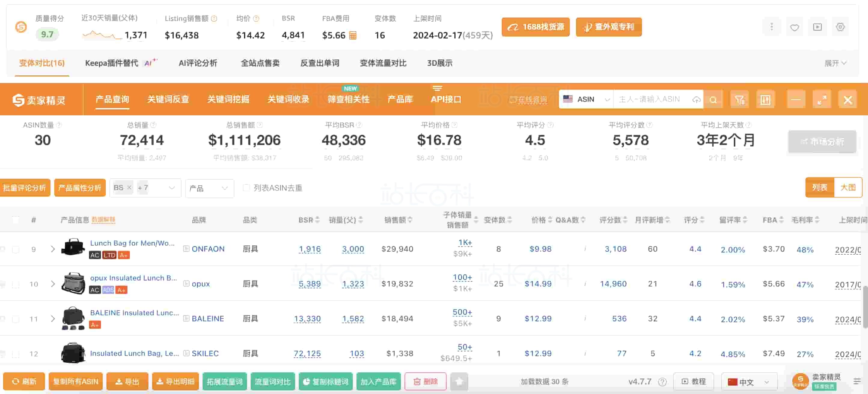This screenshot has width=868, height=394.
Task: Toggle the select-all checkbox in table header
Action: pos(16,220)
